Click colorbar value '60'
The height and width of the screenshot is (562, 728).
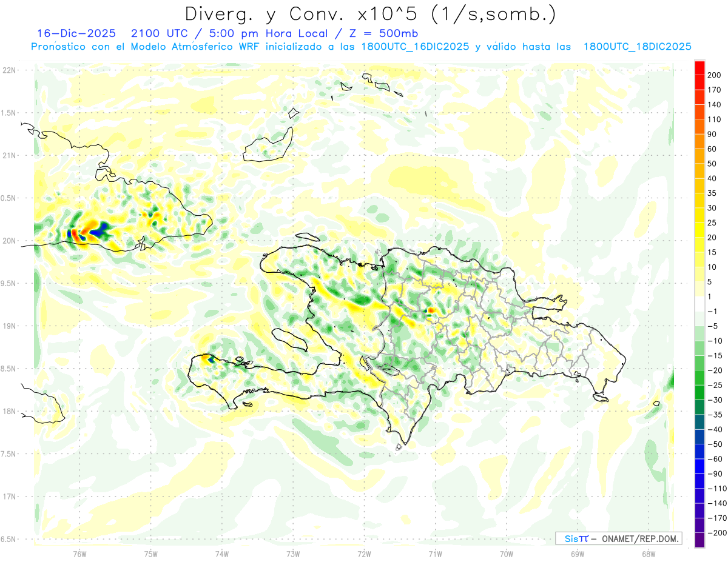(x=713, y=149)
